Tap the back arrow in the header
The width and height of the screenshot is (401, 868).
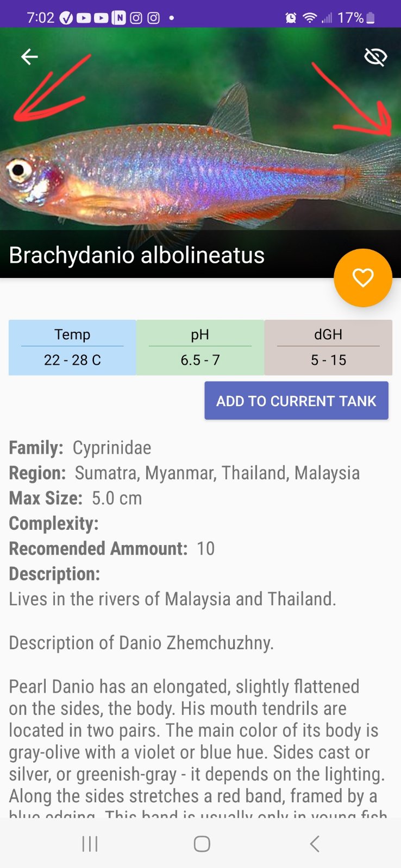click(x=29, y=56)
